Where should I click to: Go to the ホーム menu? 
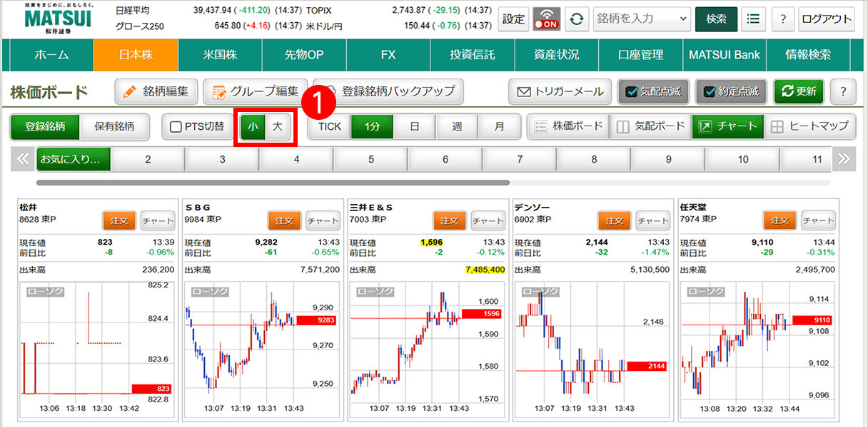click(x=52, y=55)
